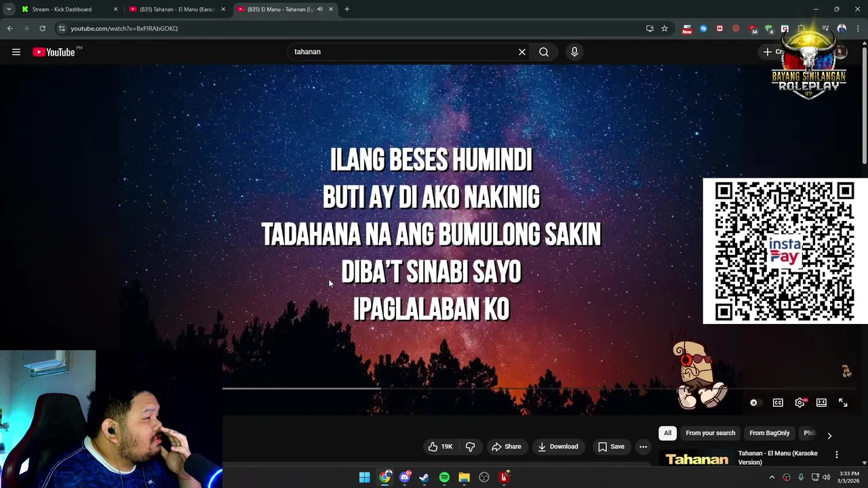Open Chrome media controls icon

pos(825,28)
